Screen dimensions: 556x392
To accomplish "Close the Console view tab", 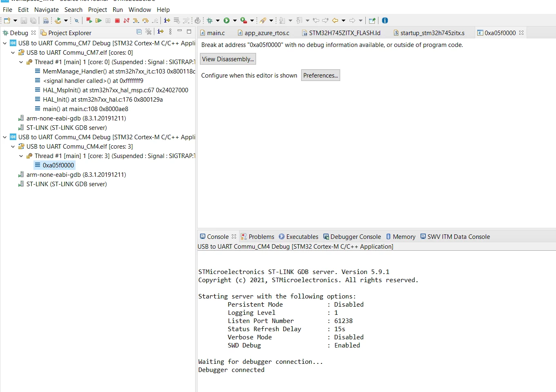I will 234,236.
